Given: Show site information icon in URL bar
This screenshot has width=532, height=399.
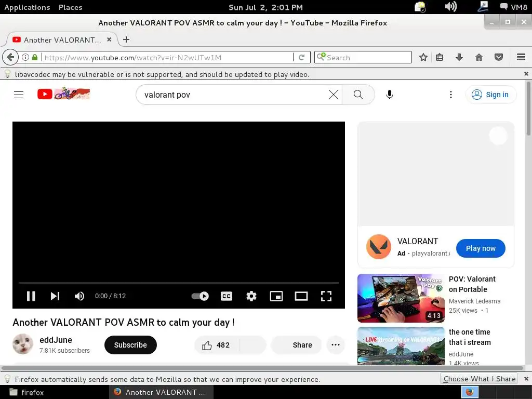Looking at the screenshot, I should (25, 57).
